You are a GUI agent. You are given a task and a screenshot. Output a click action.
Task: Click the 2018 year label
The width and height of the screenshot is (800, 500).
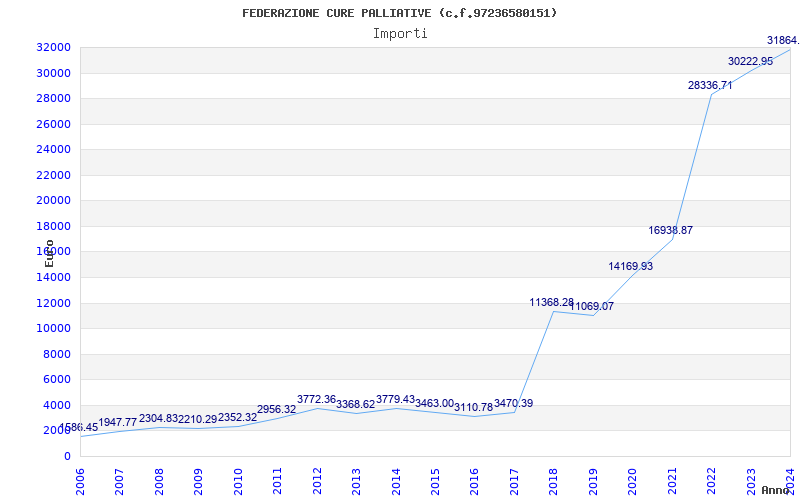point(554,482)
